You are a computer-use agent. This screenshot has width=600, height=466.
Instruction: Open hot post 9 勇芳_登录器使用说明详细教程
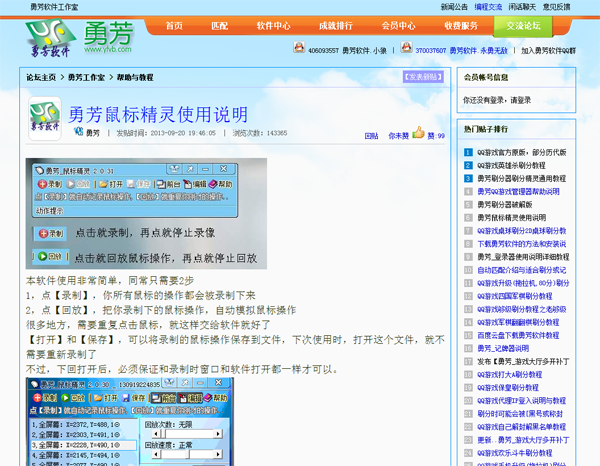(x=523, y=257)
